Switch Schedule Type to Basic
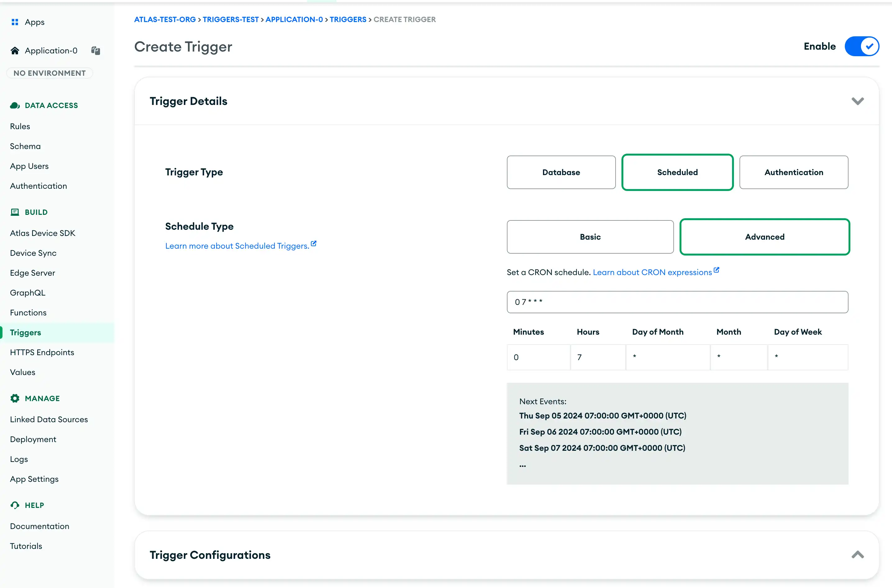This screenshot has height=588, width=892. click(x=590, y=237)
